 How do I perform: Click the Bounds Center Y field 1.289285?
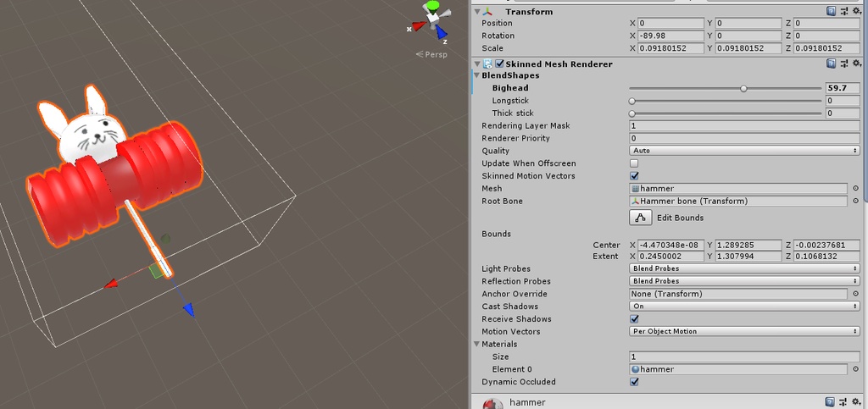(x=748, y=245)
